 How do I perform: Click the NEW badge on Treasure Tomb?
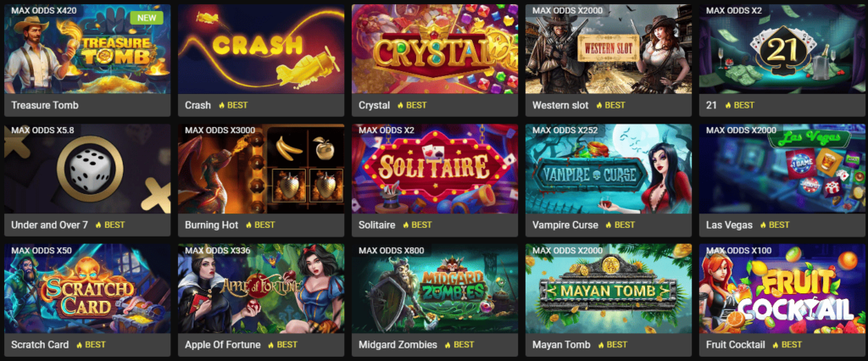(x=147, y=18)
